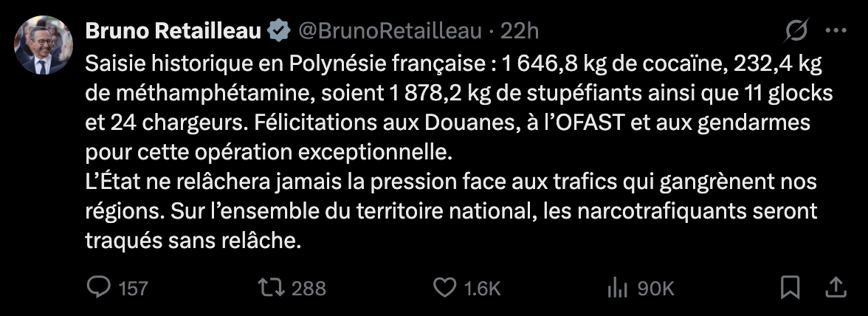Click the Bruno Retailleau display name
The image size is (868, 316).
click(x=173, y=30)
